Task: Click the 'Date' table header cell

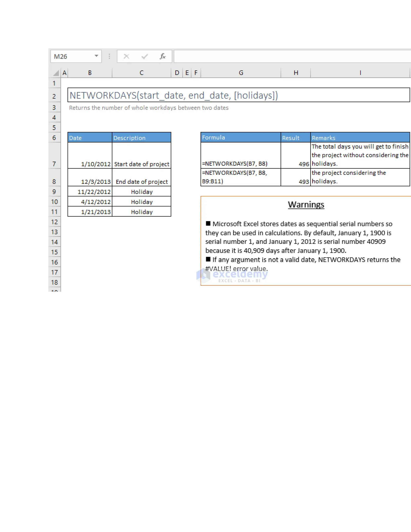Action: (90, 137)
